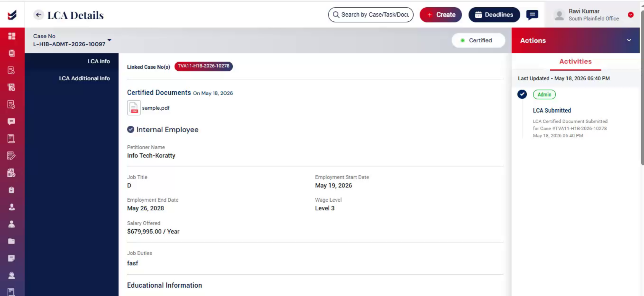Expand the Case No dropdown arrow

pyautogui.click(x=109, y=40)
